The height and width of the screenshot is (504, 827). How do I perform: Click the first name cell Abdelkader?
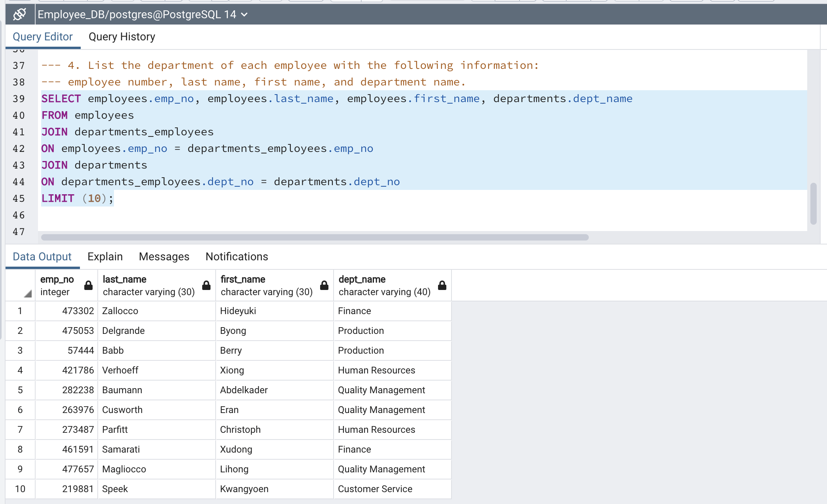click(x=275, y=390)
